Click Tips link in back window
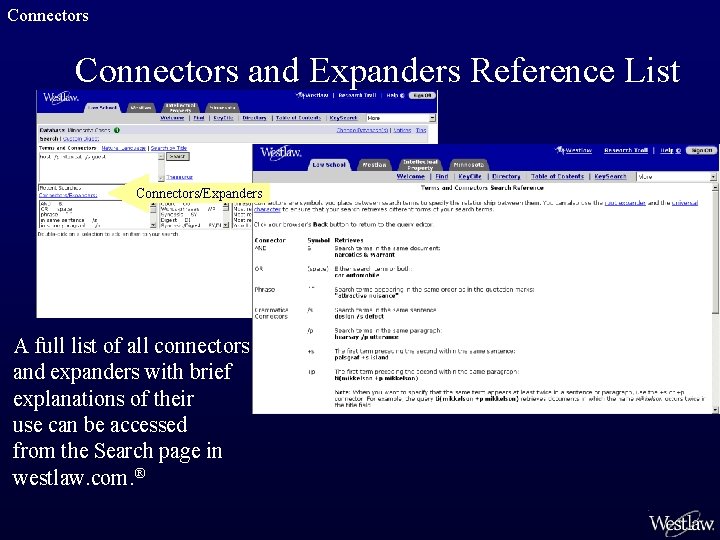The height and width of the screenshot is (540, 720). 421,130
